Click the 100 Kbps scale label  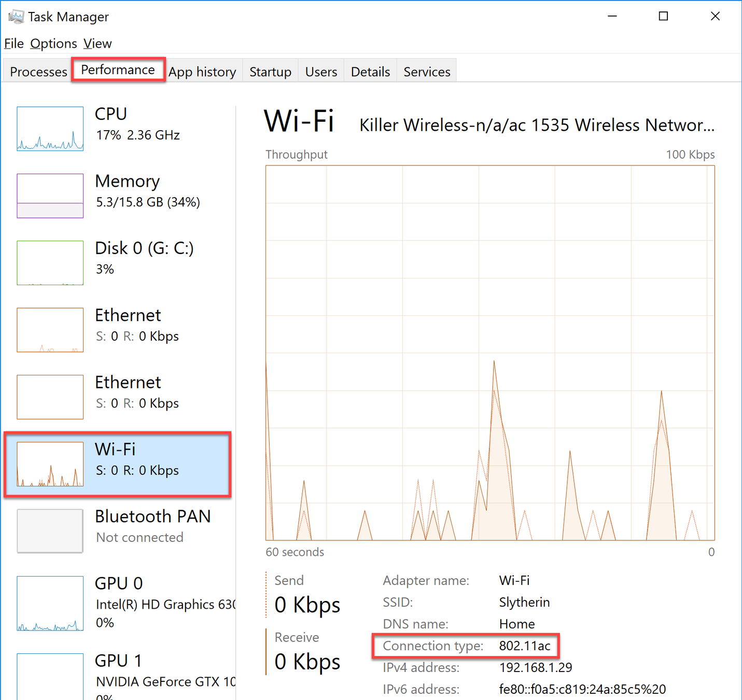click(690, 155)
